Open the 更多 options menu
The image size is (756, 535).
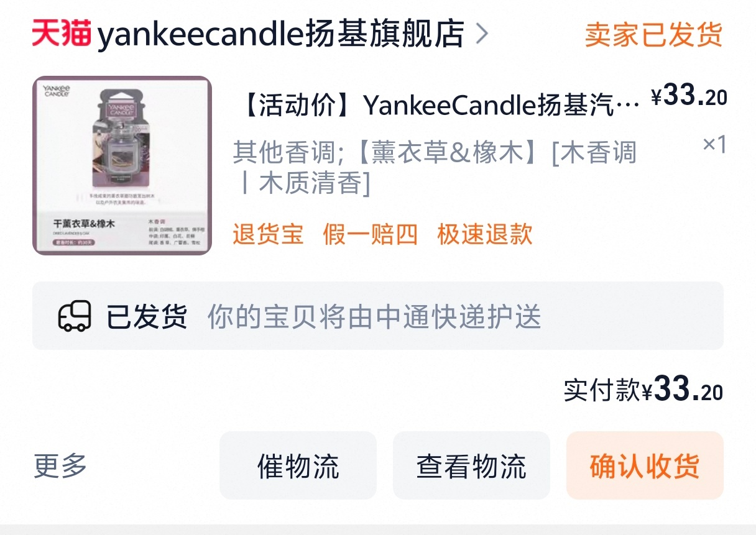point(60,465)
